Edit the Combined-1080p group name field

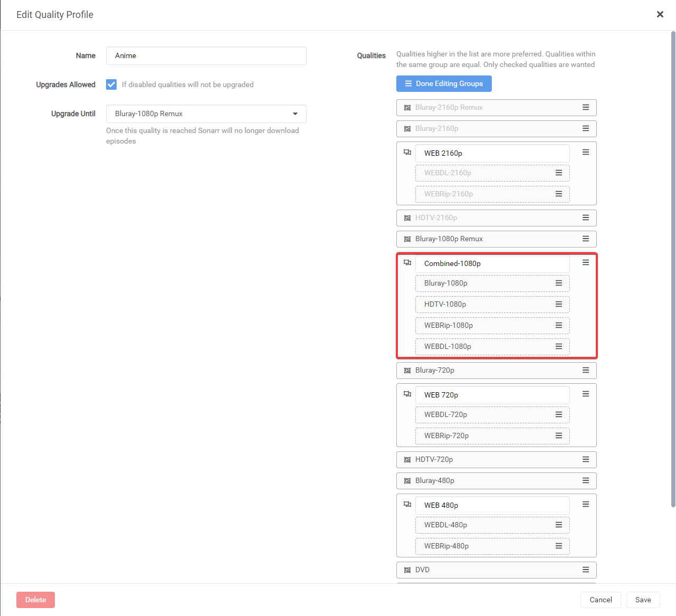[492, 264]
